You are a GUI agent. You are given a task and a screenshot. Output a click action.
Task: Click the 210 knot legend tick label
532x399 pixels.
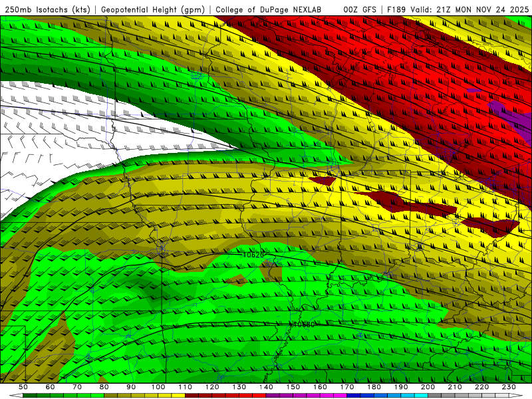tap(455, 387)
